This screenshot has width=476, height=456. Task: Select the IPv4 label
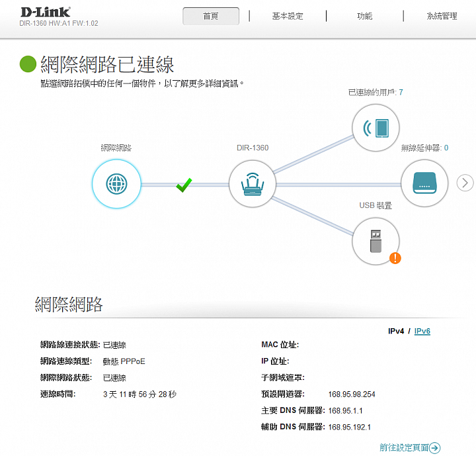click(396, 331)
